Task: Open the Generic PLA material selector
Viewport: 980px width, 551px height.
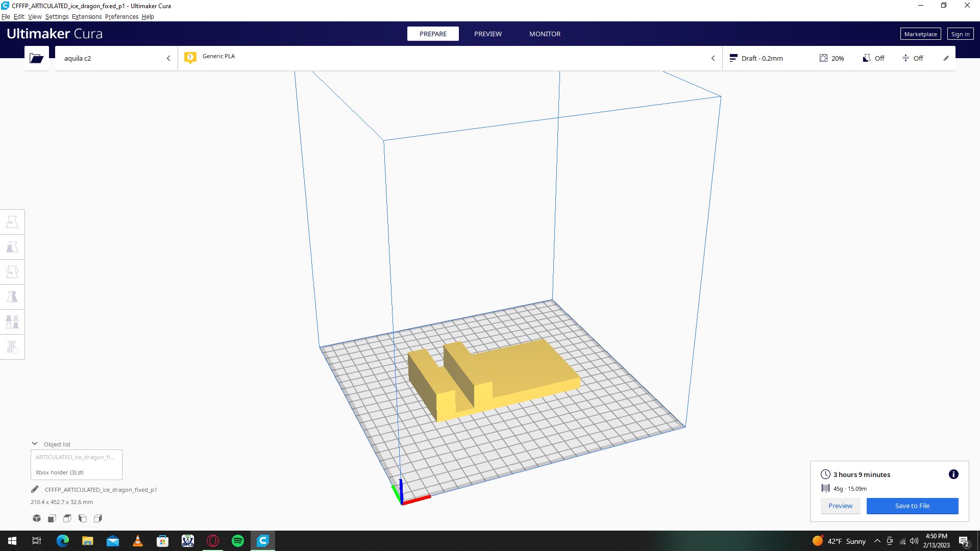Action: tap(218, 56)
